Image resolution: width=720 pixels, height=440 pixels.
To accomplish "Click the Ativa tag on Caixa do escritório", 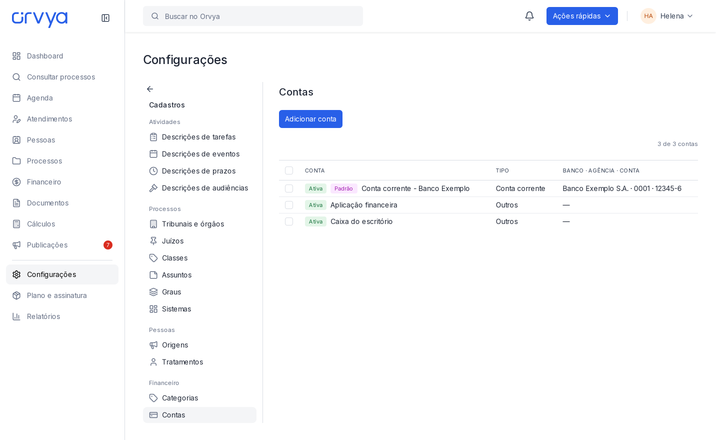I will coord(315,221).
